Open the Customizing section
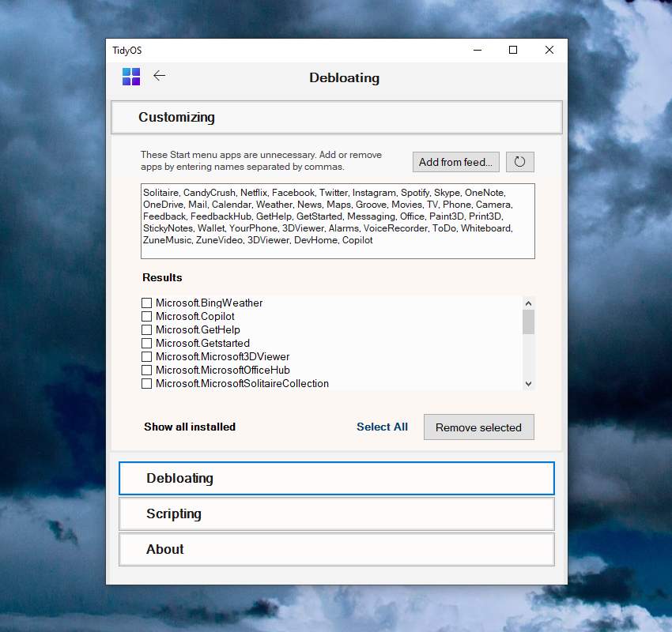The image size is (672, 632). tap(337, 118)
